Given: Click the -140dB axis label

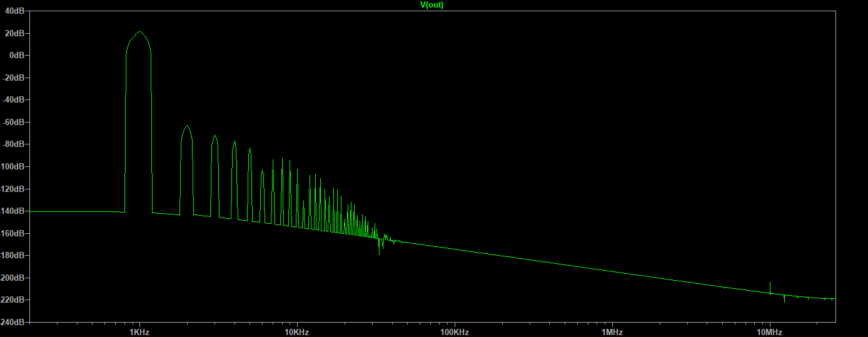Looking at the screenshot, I should click(x=13, y=211).
